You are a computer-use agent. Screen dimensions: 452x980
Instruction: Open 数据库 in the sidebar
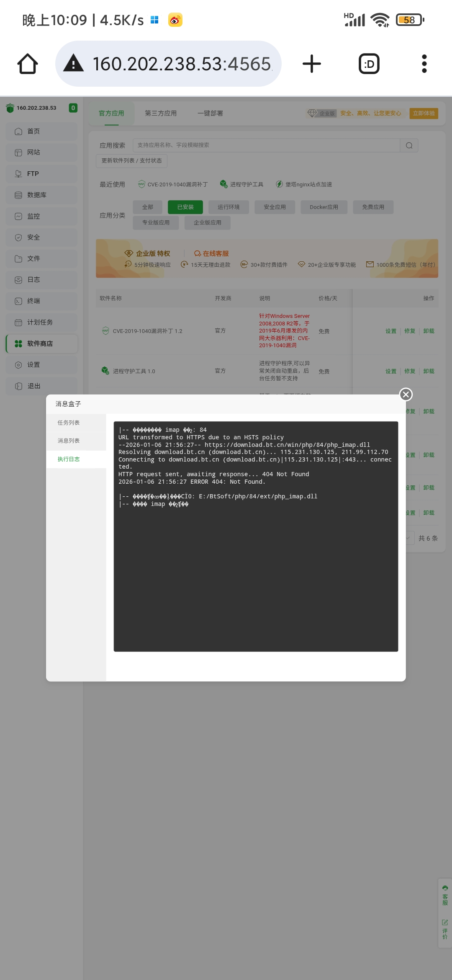point(41,195)
